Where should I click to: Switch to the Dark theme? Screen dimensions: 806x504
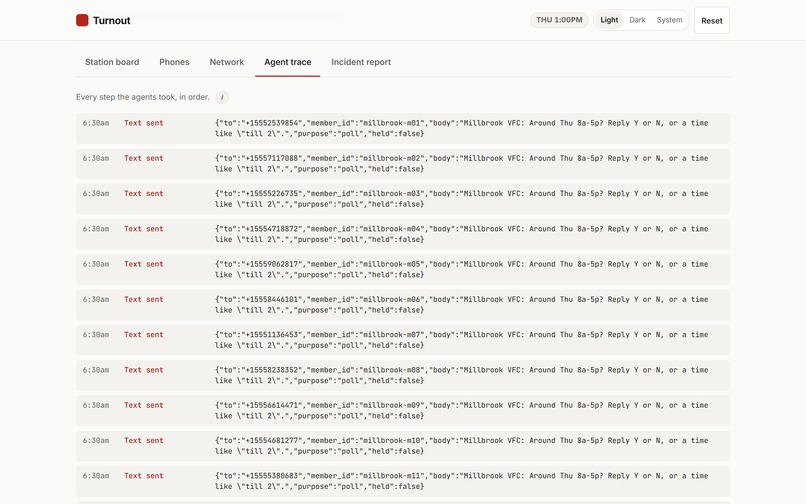[x=637, y=20]
